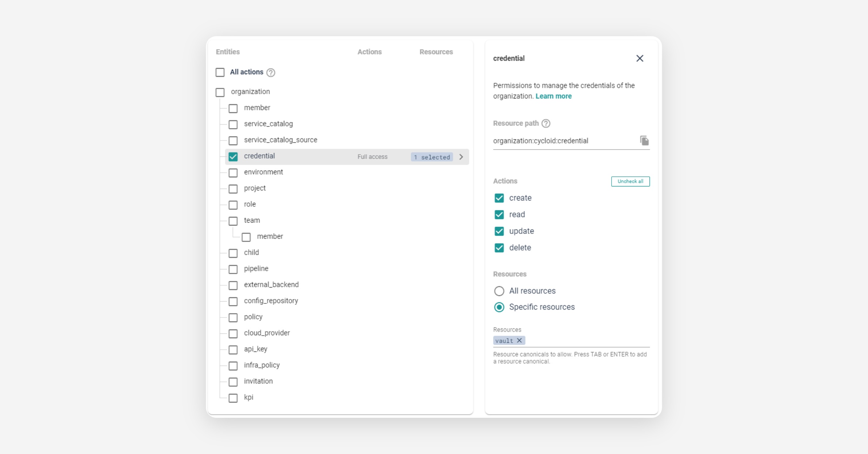This screenshot has width=868, height=454.
Task: Select the environment entity checkbox
Action: coord(233,173)
